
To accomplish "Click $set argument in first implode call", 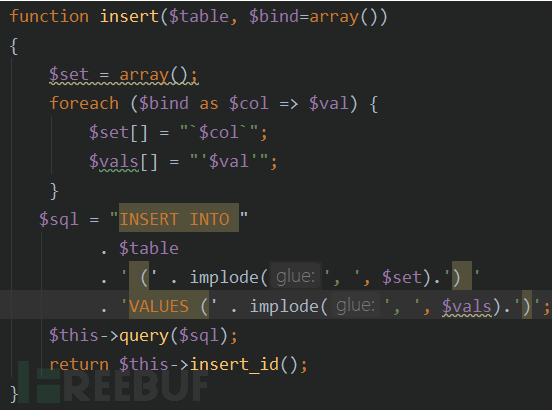I will (x=402, y=277).
